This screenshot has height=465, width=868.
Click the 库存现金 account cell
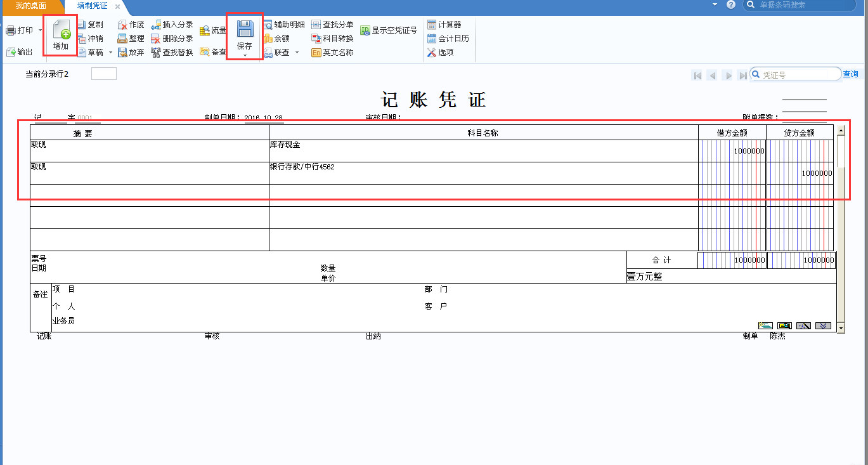(484, 151)
